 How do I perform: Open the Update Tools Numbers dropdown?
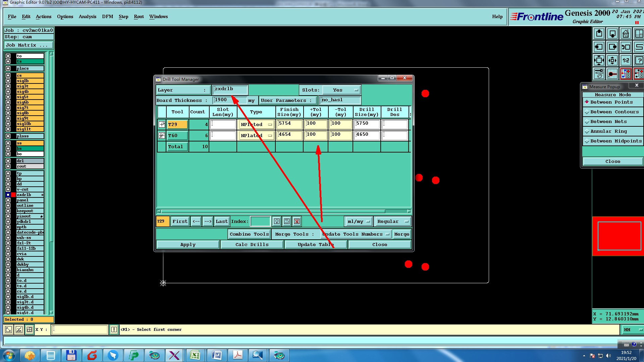coord(356,234)
